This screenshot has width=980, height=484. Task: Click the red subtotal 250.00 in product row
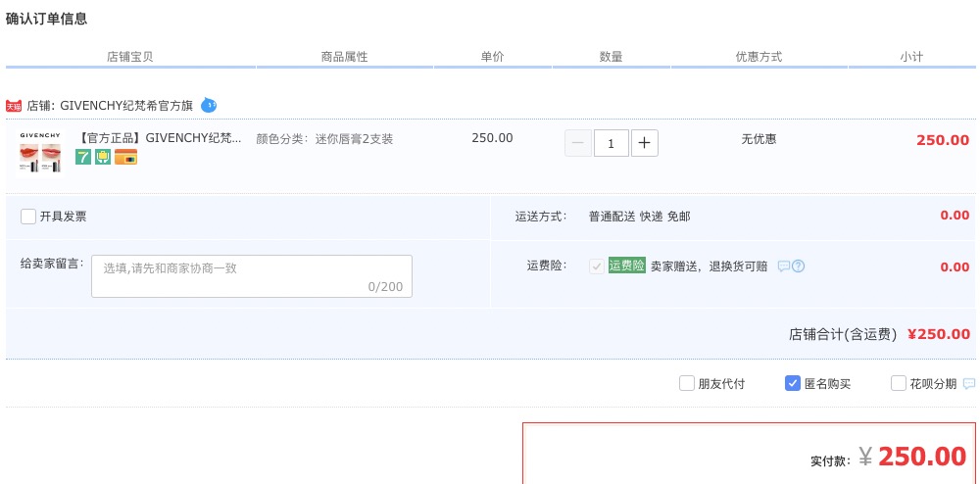tap(943, 140)
